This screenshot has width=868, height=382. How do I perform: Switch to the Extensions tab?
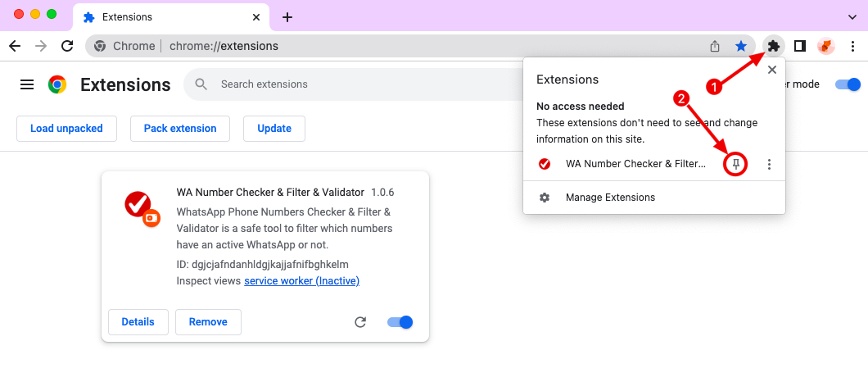point(171,17)
